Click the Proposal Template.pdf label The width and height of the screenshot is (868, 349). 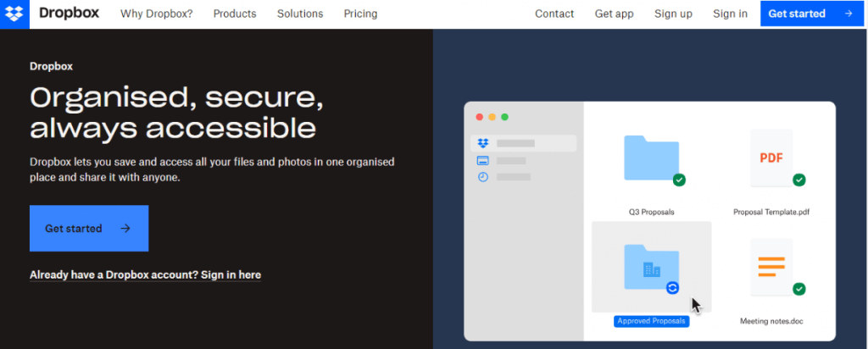(771, 212)
